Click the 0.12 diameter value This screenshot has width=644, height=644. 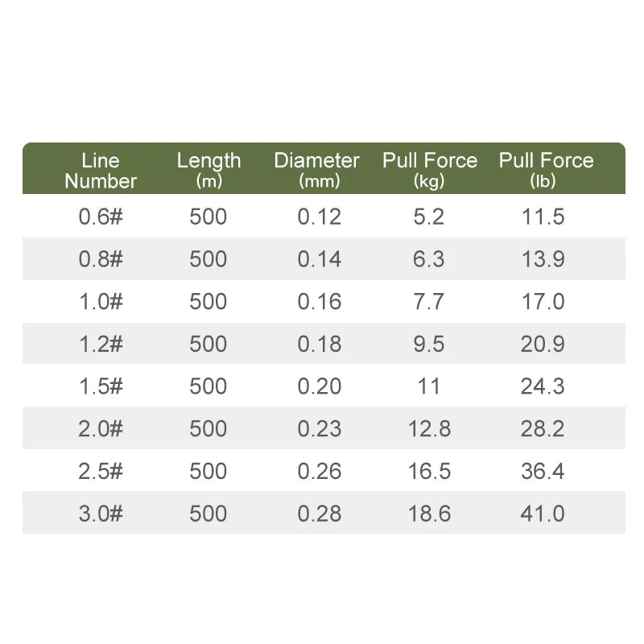tap(320, 217)
